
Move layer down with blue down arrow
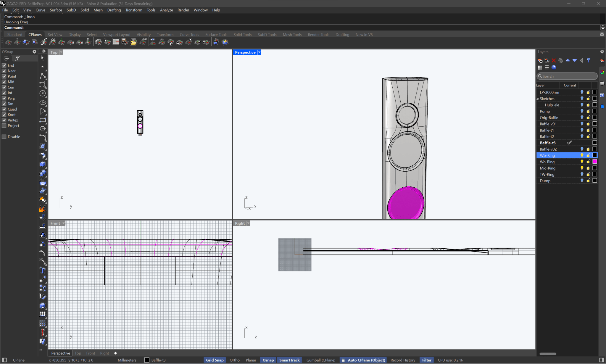pyautogui.click(x=575, y=60)
